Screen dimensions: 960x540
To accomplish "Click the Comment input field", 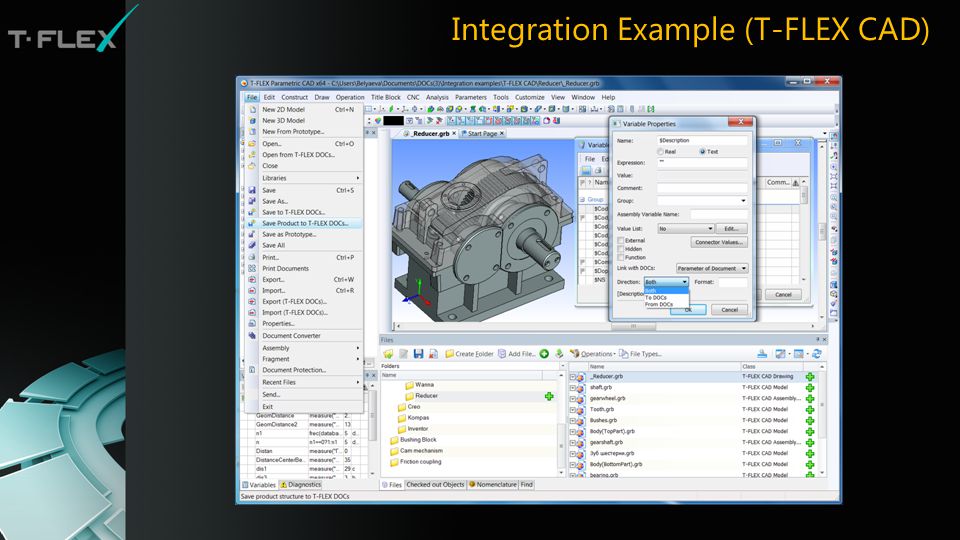I will coord(702,188).
